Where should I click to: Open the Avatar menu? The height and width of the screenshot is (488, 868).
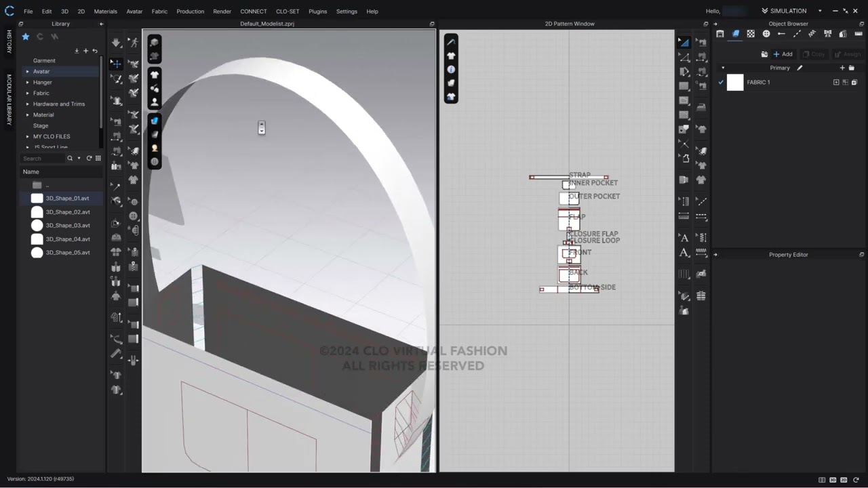coord(134,12)
